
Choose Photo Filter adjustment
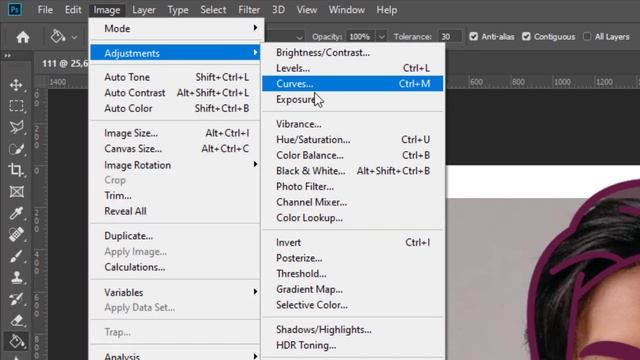tap(353, 187)
